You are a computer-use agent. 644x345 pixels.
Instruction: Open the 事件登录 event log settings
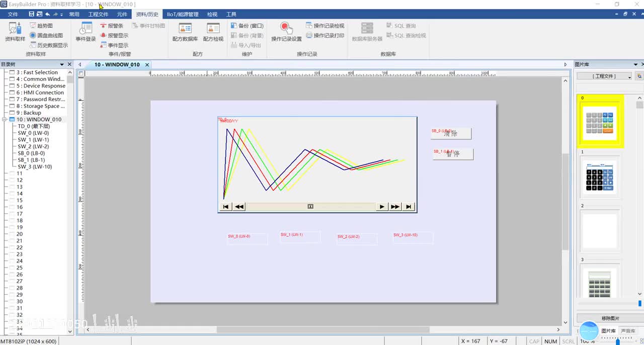click(86, 32)
